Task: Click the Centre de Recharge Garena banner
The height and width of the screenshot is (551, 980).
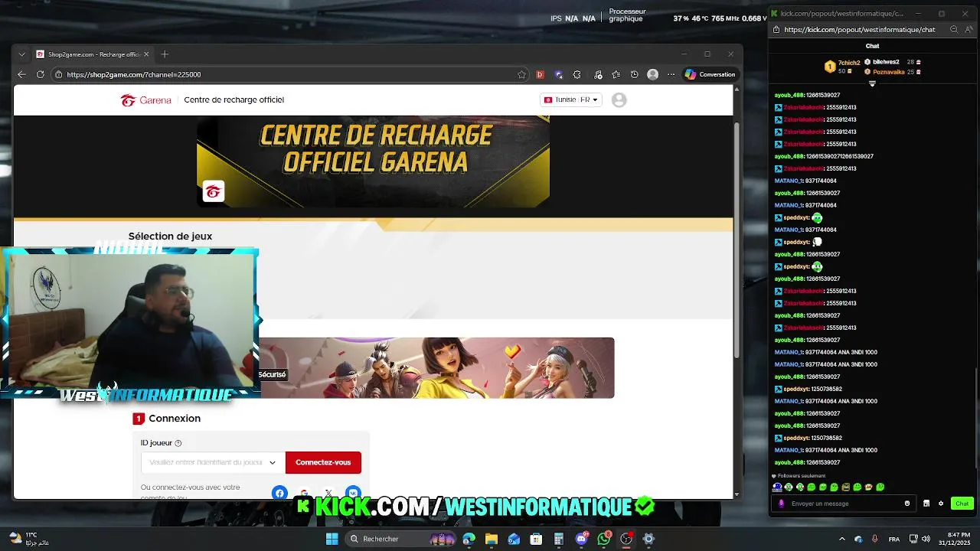Action: (x=373, y=161)
